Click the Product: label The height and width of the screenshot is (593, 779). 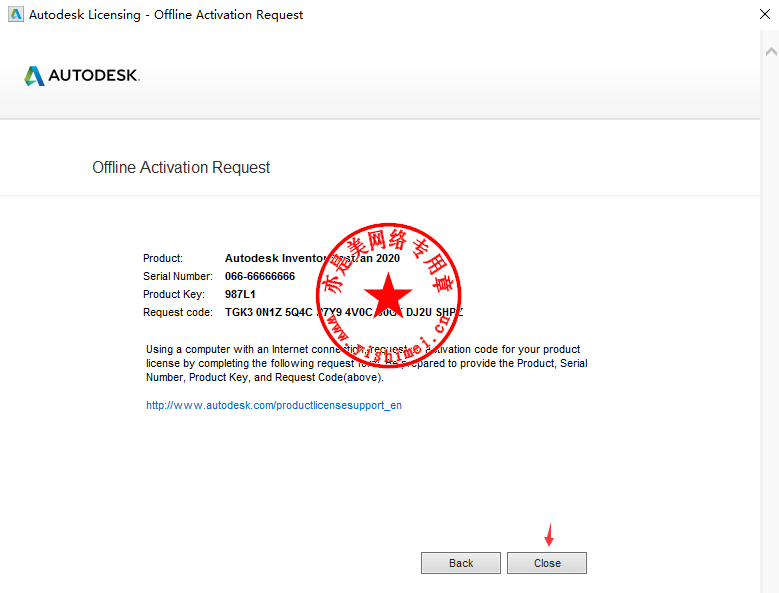[163, 258]
